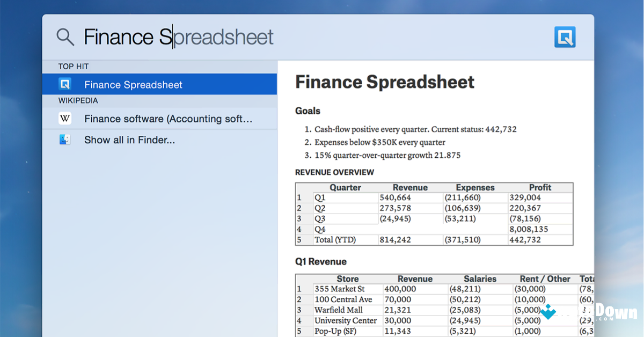Click the Finance Spreadsheet preview title
Screen dimensions: 644x337
pyautogui.click(x=385, y=82)
